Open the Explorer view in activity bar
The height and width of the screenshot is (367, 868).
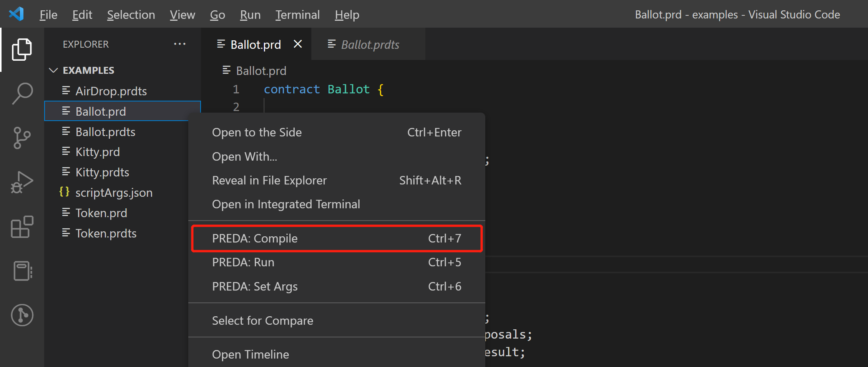point(22,49)
